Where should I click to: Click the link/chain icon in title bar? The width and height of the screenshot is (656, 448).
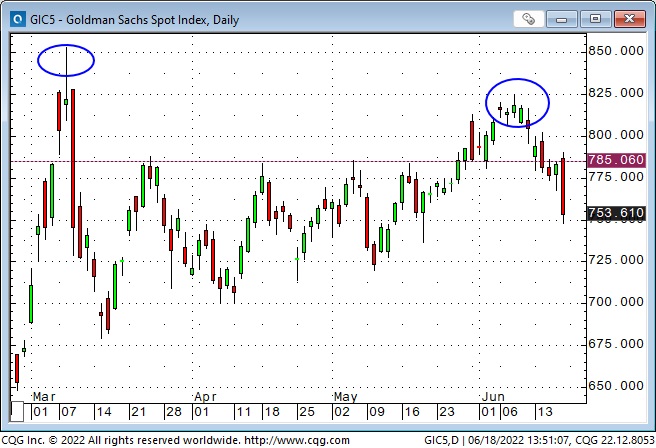(528, 19)
